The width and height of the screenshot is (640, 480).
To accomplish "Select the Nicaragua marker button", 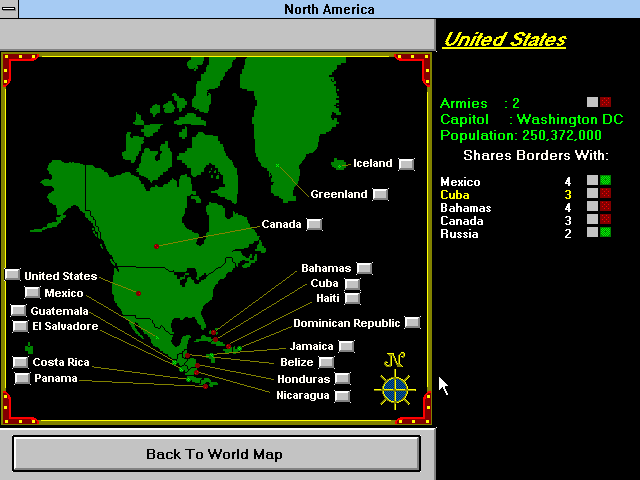I will click(x=342, y=396).
